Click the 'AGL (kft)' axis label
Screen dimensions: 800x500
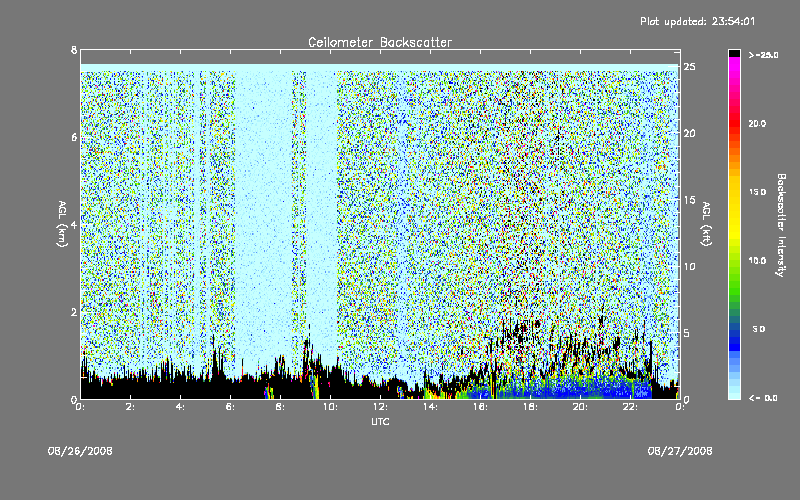click(706, 224)
